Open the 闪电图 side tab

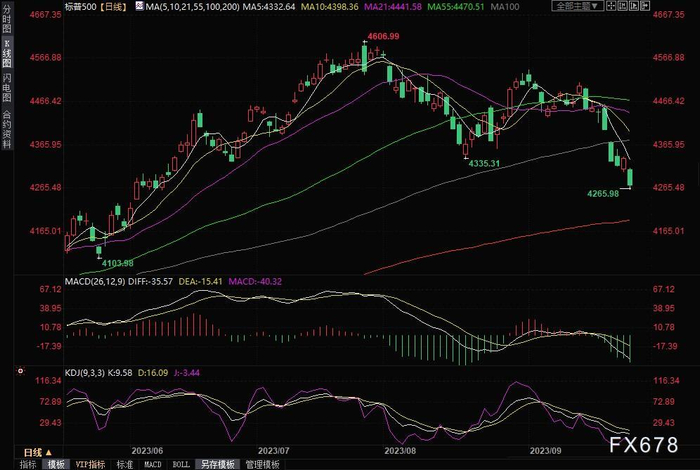tap(6, 87)
